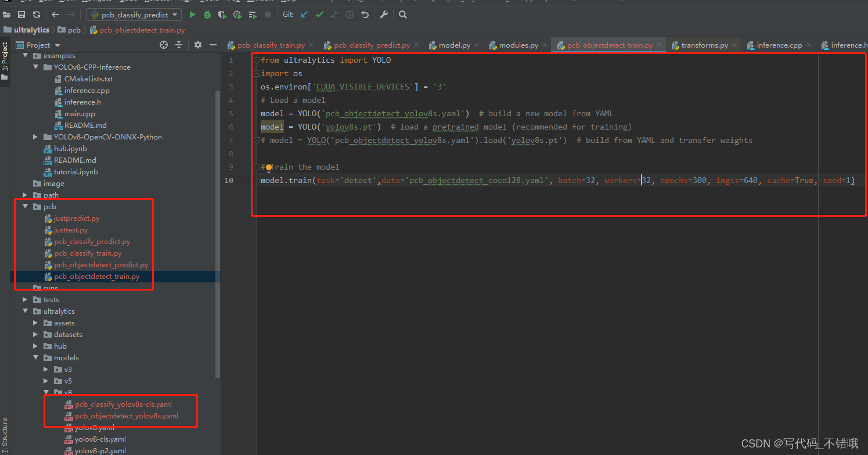Save all files with the disk icon
Screen dimensions: 868x455
click(21, 15)
